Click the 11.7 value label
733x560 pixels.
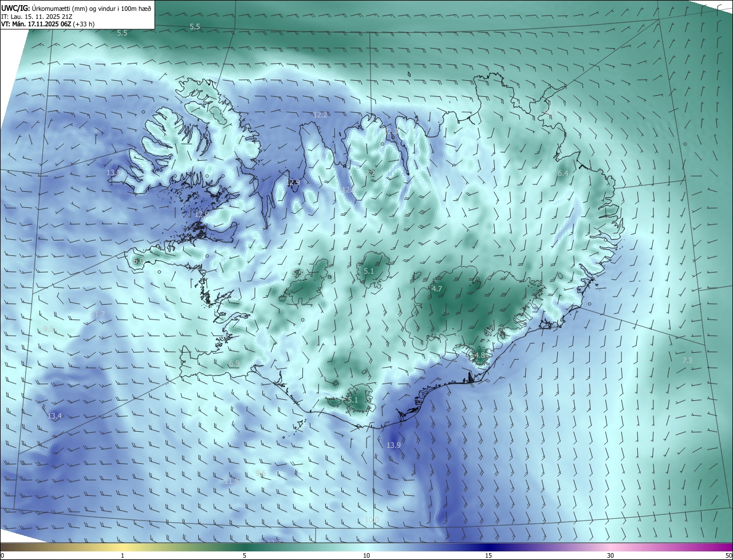(98, 314)
